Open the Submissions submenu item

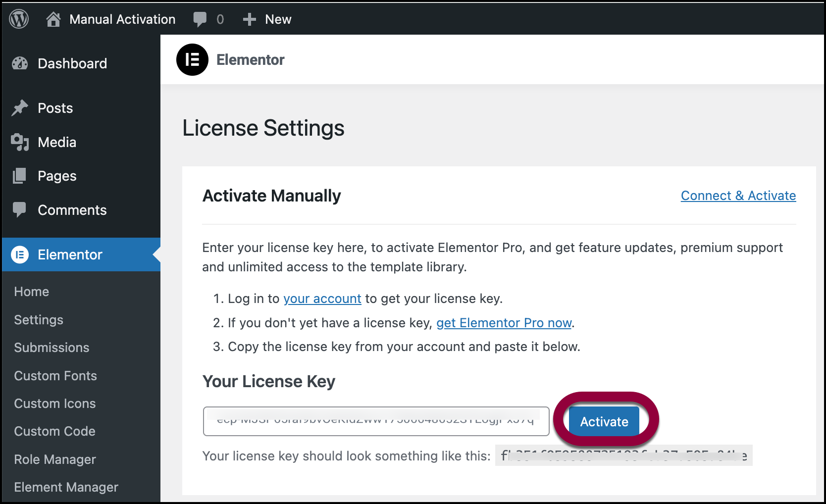tap(52, 348)
